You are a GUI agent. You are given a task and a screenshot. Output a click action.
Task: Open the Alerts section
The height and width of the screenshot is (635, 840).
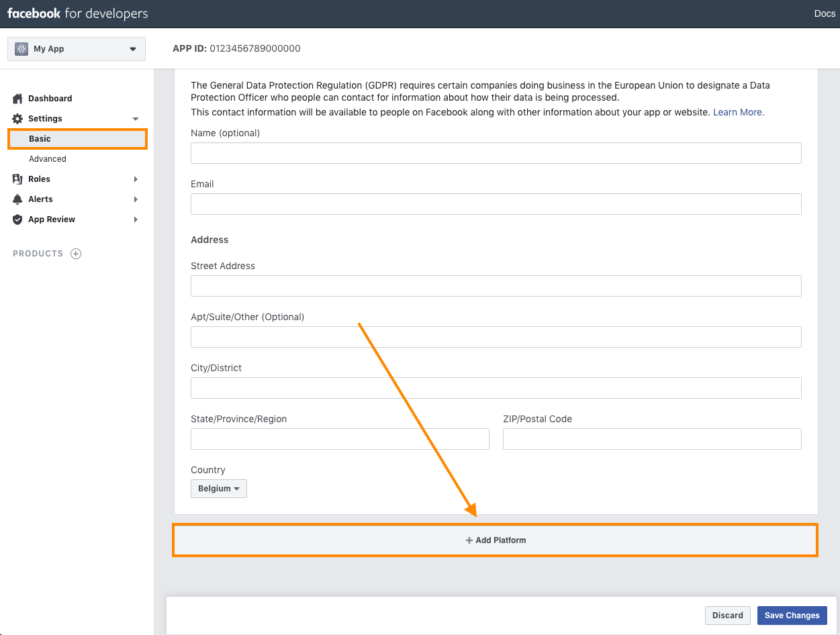click(40, 199)
